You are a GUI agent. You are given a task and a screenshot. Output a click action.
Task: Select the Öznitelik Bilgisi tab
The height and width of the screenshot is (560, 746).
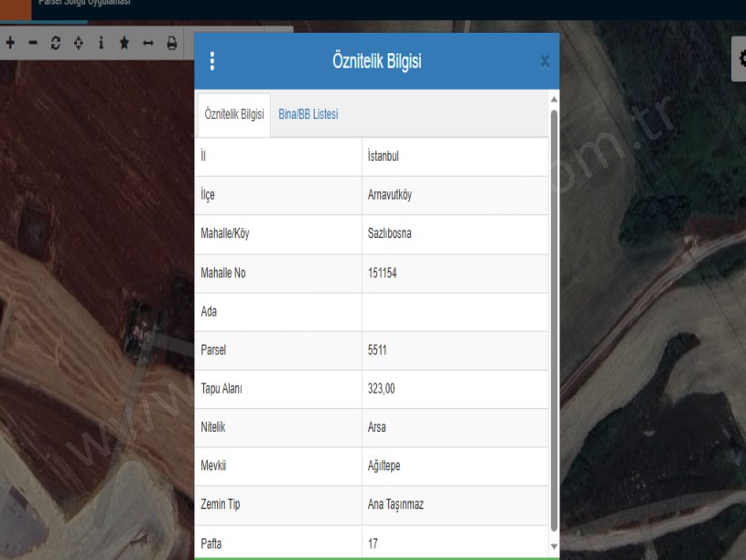pyautogui.click(x=234, y=113)
